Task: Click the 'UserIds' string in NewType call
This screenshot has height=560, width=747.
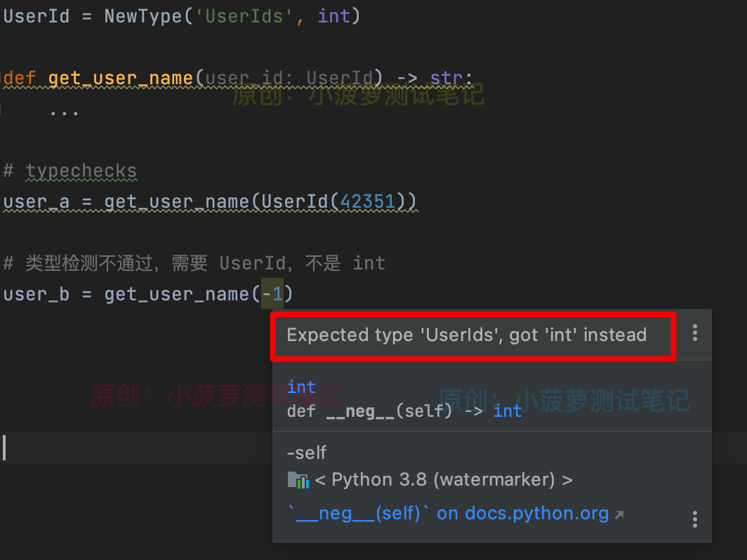Action: click(244, 16)
